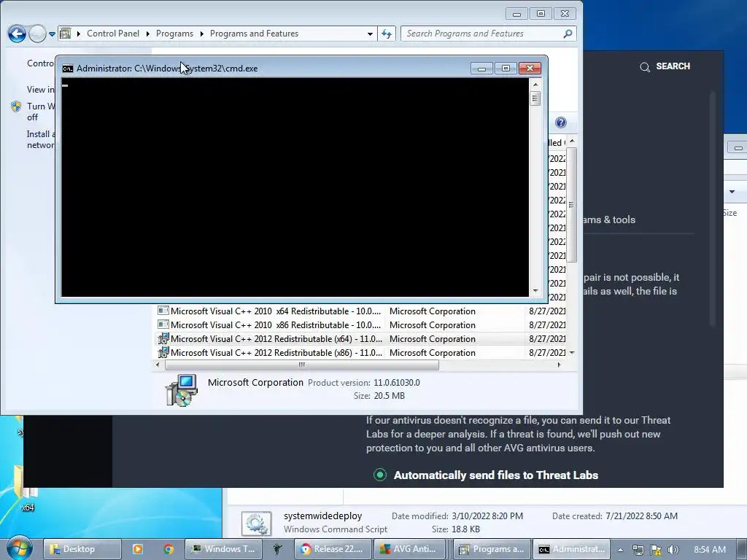Select Programs and Features breadcrumb

(x=254, y=34)
